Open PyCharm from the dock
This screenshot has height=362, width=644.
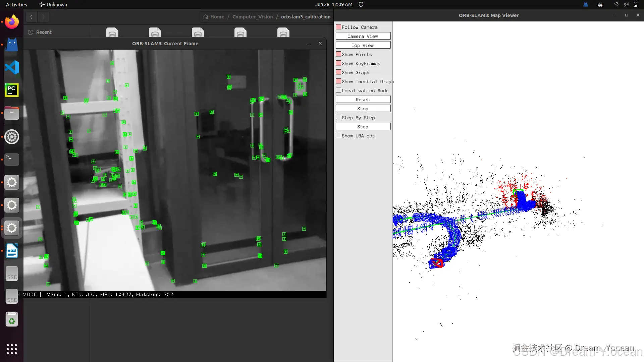[12, 90]
